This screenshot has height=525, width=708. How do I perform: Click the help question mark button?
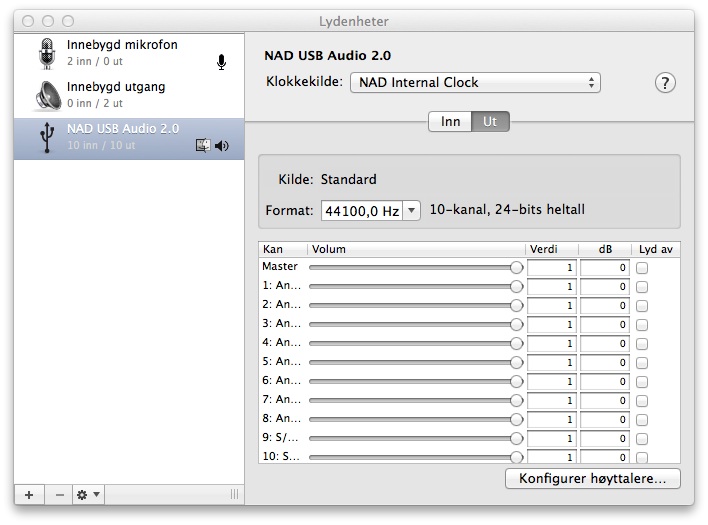click(x=665, y=83)
